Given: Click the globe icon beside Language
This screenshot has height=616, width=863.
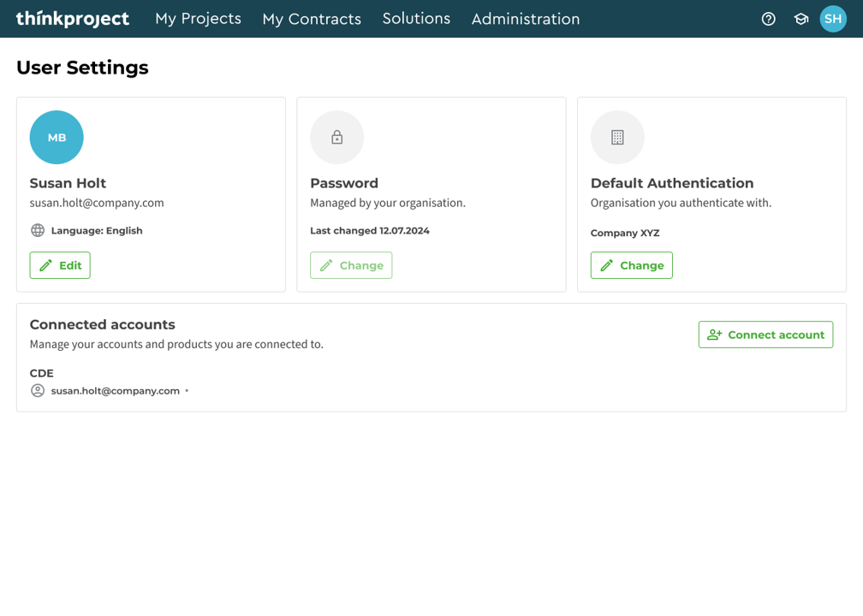Looking at the screenshot, I should (38, 230).
